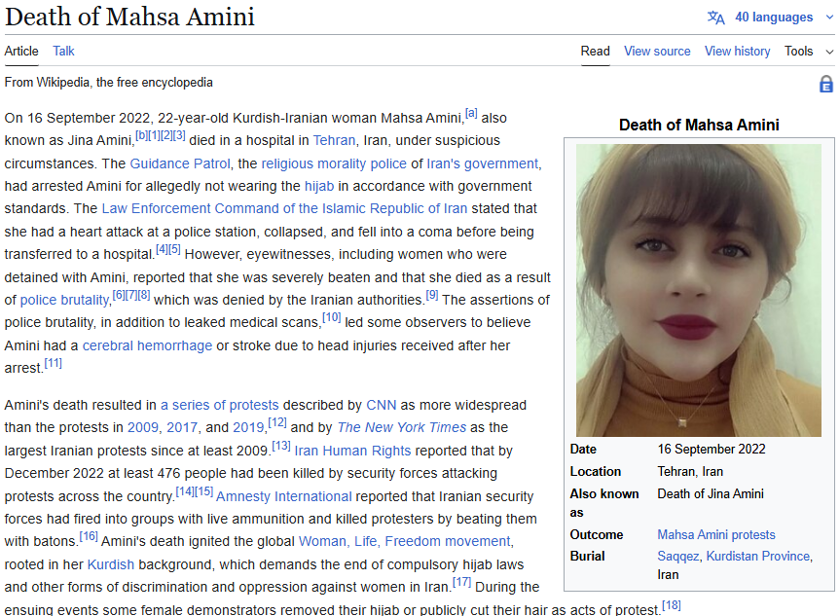Open citation [7]

coord(130,295)
